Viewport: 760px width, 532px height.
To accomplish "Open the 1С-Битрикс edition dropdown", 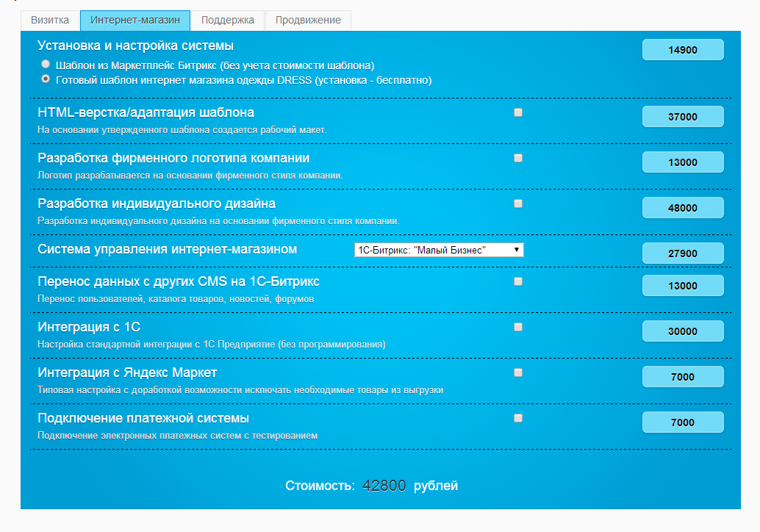I will coord(439,250).
